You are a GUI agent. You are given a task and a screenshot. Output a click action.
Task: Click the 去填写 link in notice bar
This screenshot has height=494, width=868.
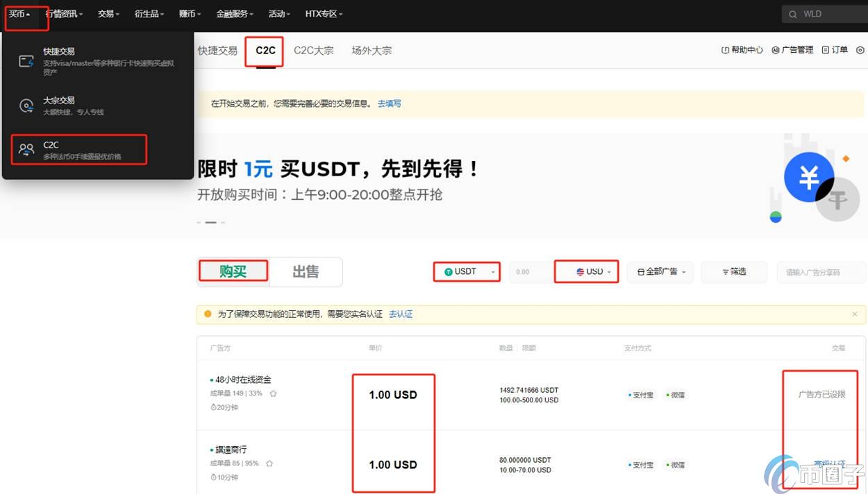pos(389,103)
